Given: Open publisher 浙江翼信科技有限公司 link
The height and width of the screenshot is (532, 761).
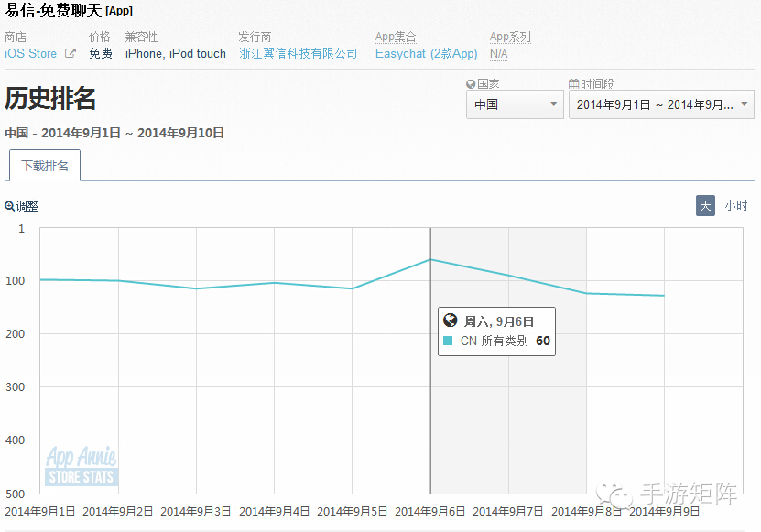Looking at the screenshot, I should click(x=298, y=53).
